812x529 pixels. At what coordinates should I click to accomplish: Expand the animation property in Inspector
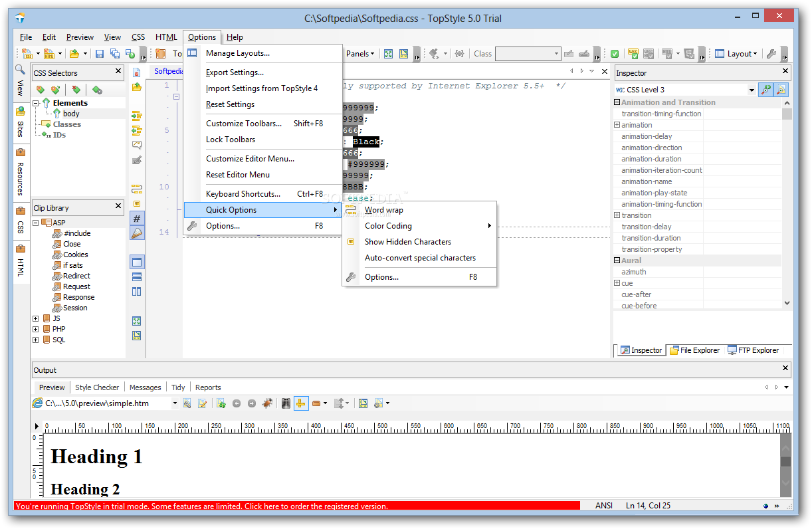point(617,125)
